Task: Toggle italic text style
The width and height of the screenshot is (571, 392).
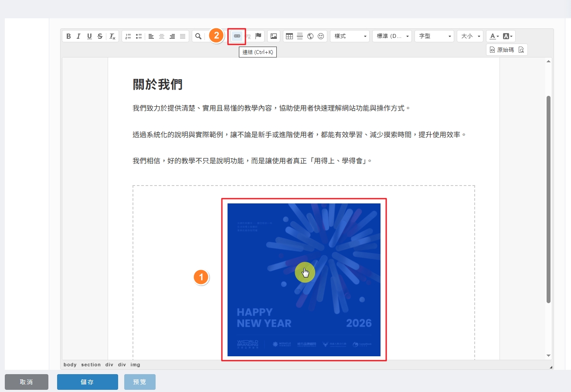Action: pos(79,36)
